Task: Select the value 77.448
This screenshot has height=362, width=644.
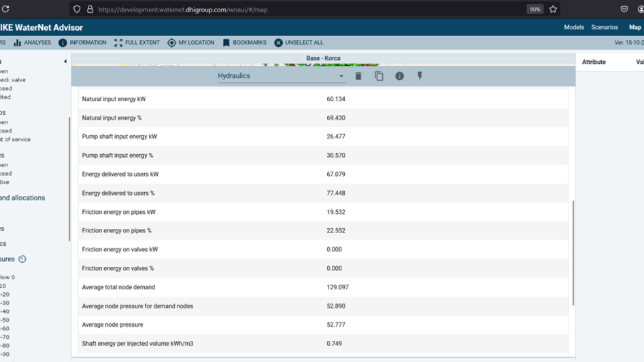Action: pyautogui.click(x=336, y=193)
